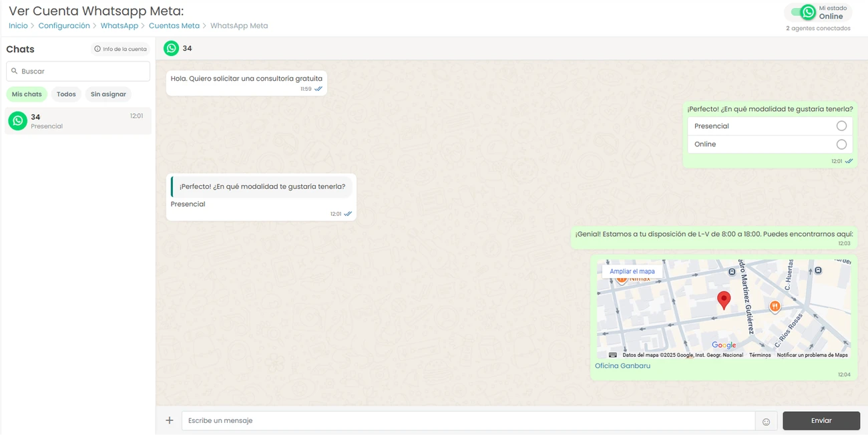Click Ampliar el mapa link

[632, 271]
